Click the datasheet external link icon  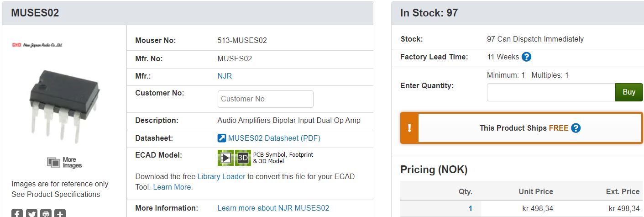[222, 138]
